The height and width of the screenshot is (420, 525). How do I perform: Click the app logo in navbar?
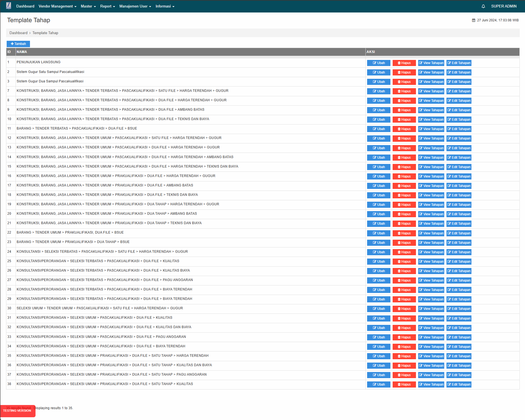pyautogui.click(x=9, y=6)
